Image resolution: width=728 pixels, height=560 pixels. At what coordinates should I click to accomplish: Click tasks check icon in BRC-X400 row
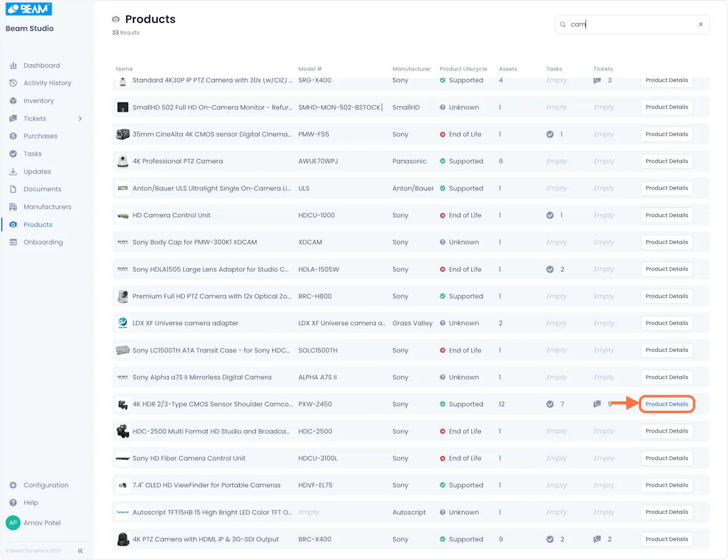point(550,539)
